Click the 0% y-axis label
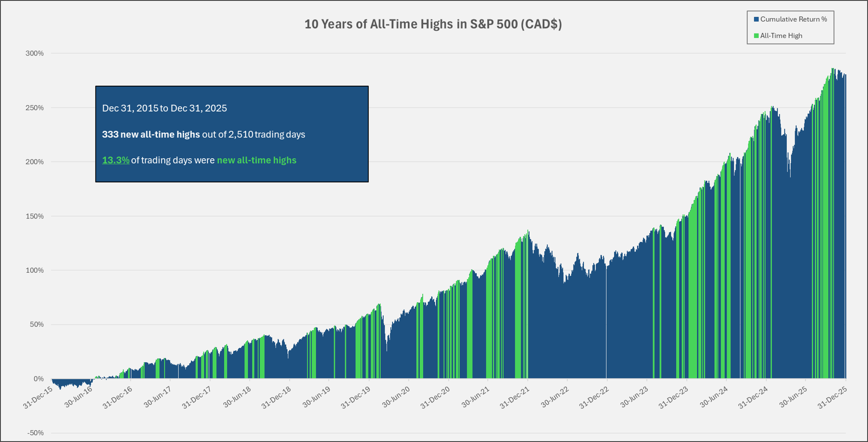This screenshot has width=868, height=442. coord(39,379)
